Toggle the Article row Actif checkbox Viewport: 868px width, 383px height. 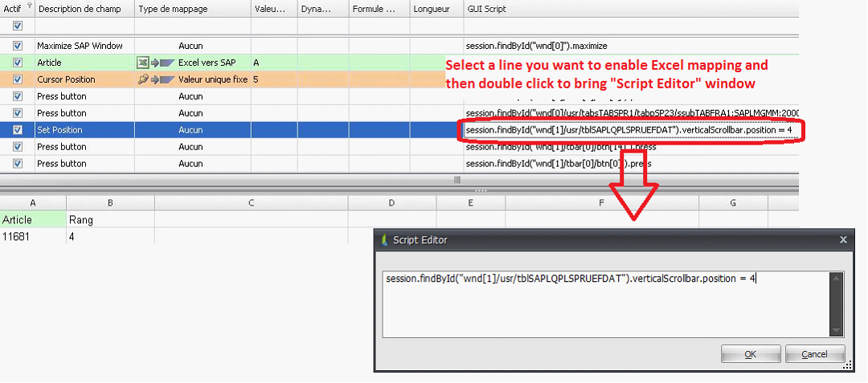18,63
